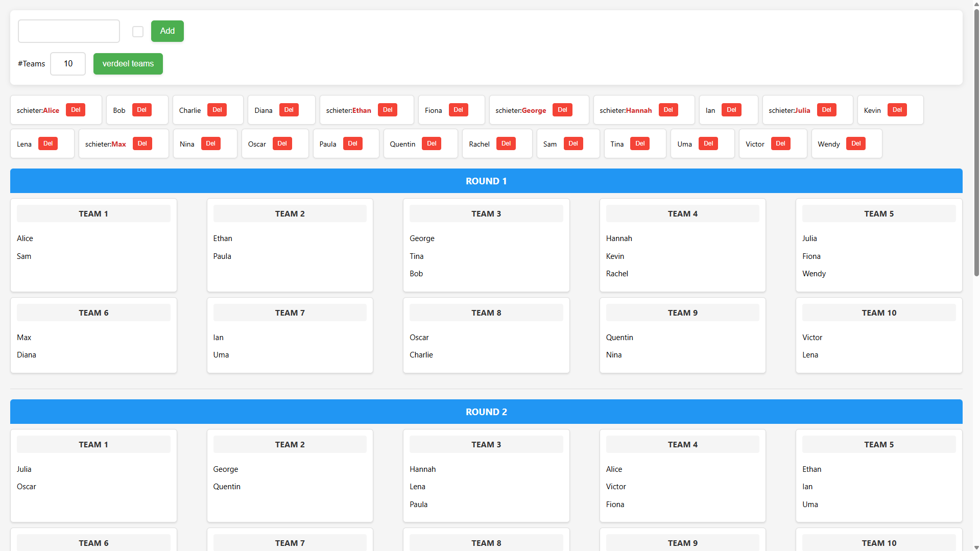Remove schieter Julia with Del
Screen dimensions: 980x551
point(827,110)
